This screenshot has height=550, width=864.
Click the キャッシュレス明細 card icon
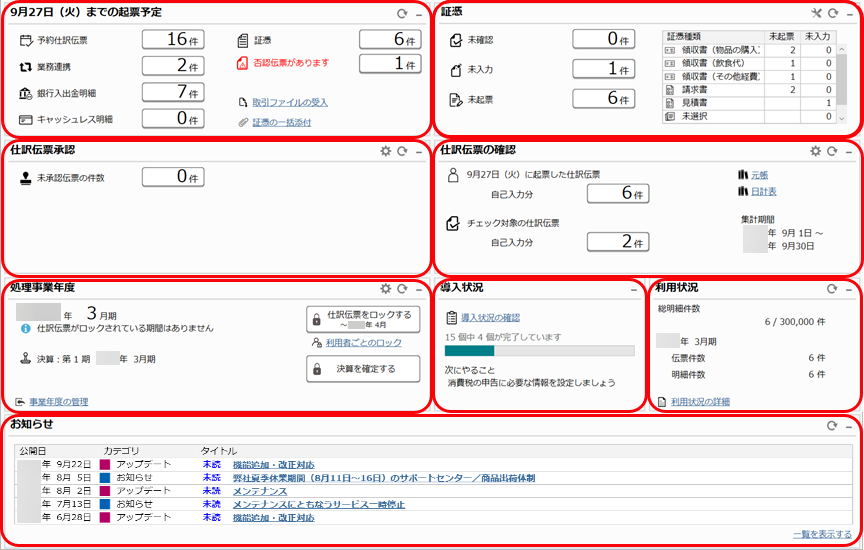pos(25,120)
